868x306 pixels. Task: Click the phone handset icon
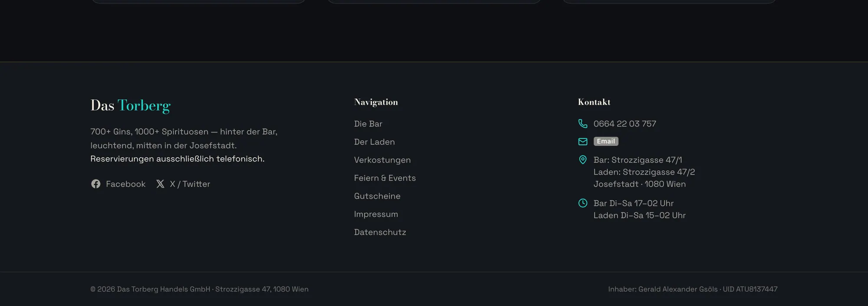coord(583,124)
